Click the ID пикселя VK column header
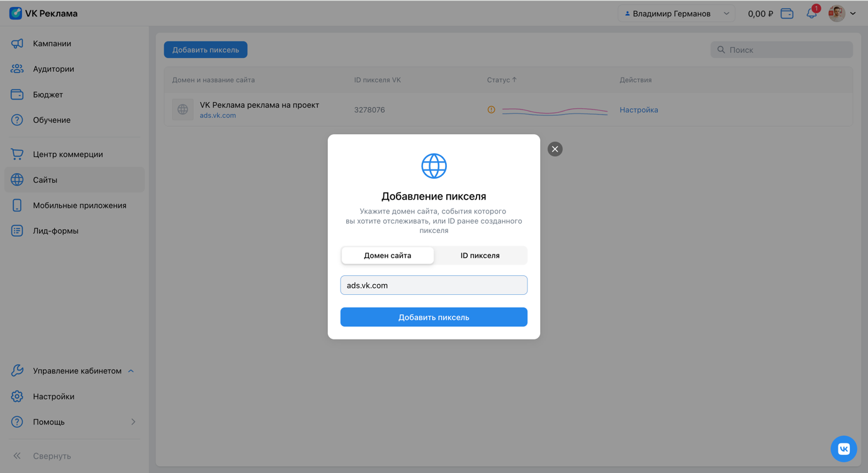 pos(377,80)
